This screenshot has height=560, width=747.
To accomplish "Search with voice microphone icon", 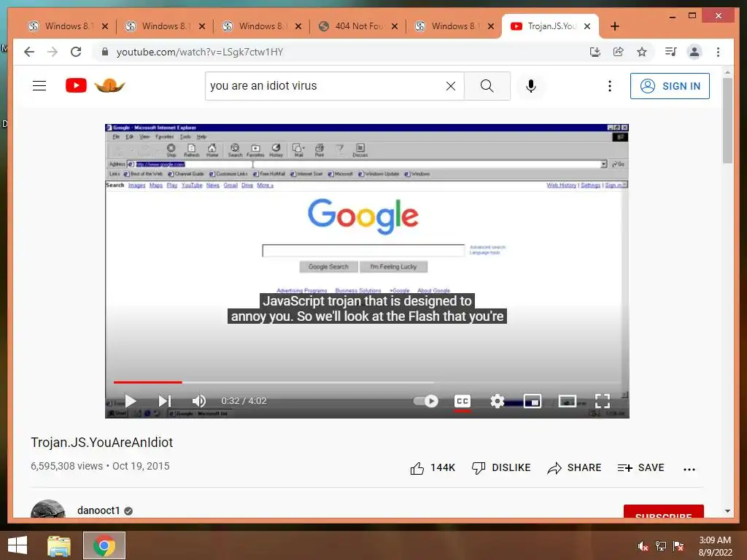I will coord(531,86).
